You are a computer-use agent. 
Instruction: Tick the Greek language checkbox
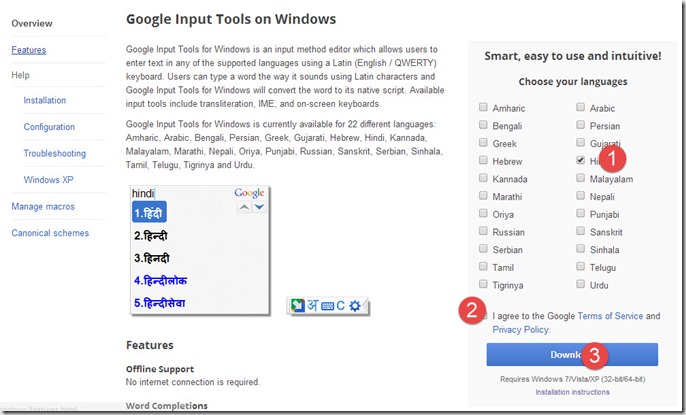point(483,143)
